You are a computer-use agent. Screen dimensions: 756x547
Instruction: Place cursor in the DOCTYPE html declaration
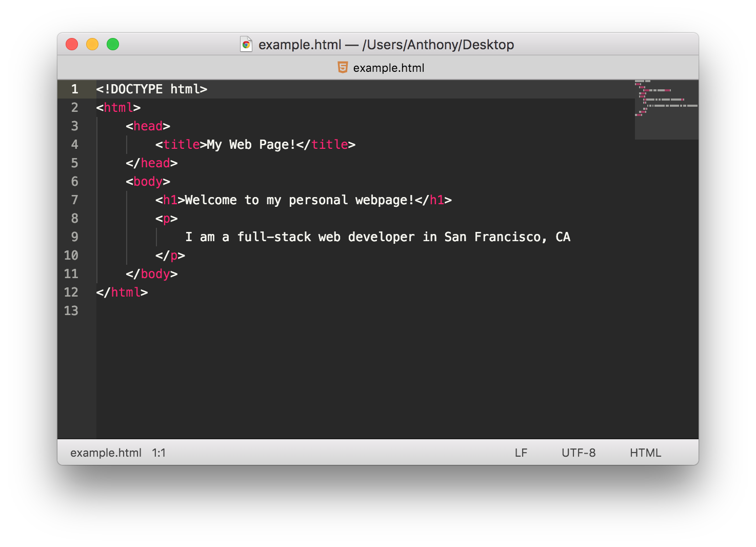click(152, 89)
